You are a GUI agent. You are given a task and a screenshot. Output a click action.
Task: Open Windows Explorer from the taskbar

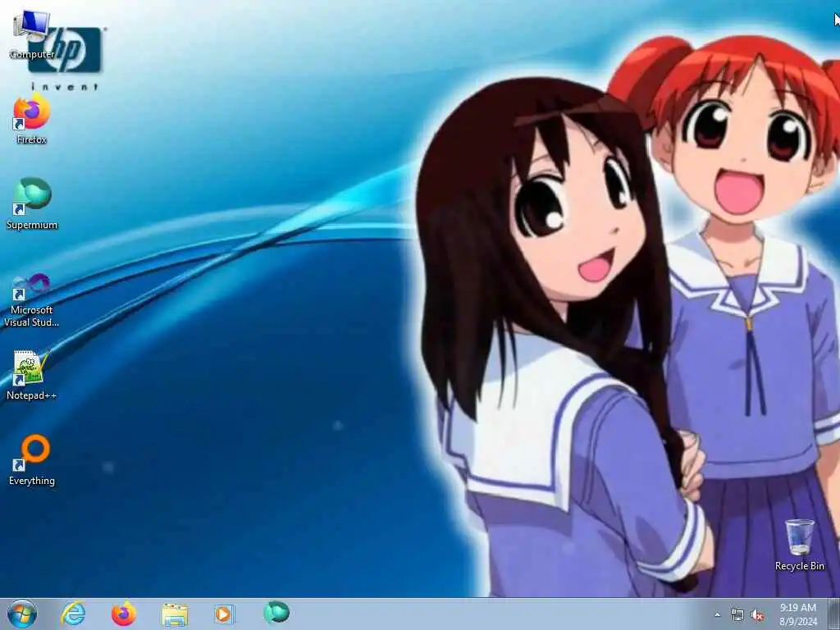point(175,614)
